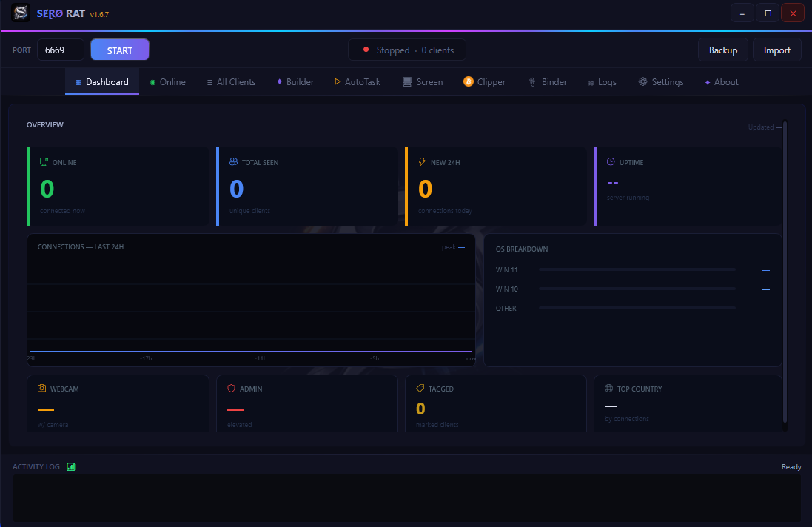Click the "OVERVIEW" heading
Image resolution: width=812 pixels, height=527 pixels.
click(45, 125)
